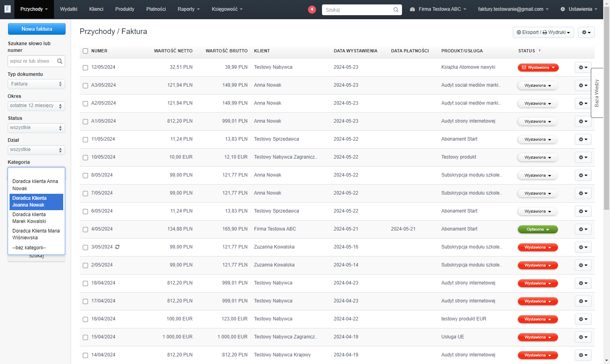Open row actions gear for invoice 15/04/2024
Screen dimensions: 610x364
click(x=583, y=337)
